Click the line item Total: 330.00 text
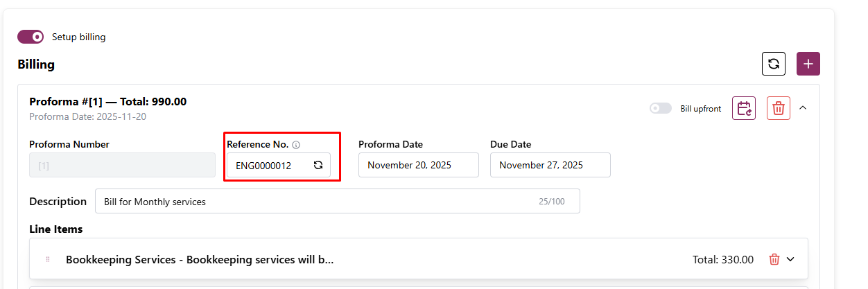 (x=722, y=260)
